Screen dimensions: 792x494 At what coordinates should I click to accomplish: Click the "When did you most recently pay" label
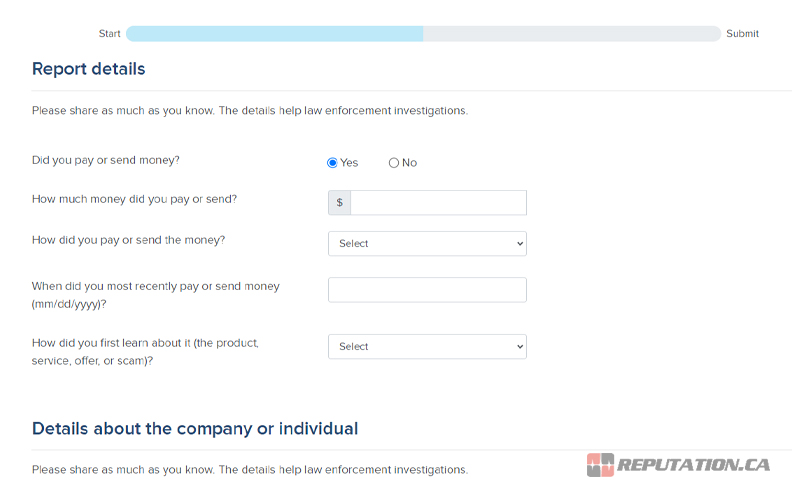click(x=155, y=286)
